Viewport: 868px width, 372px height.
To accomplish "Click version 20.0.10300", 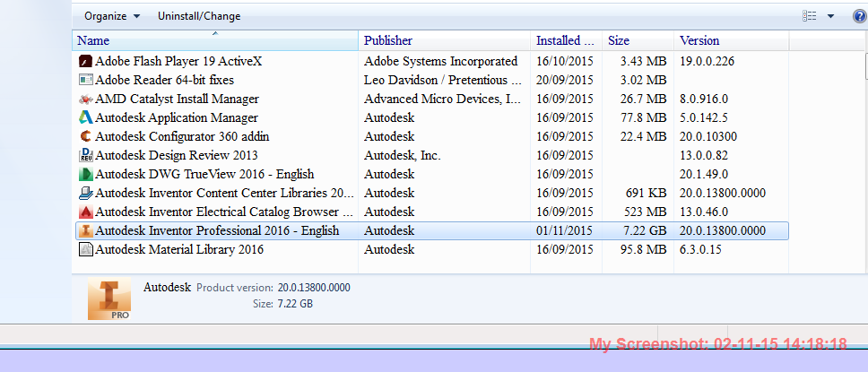I will [708, 137].
